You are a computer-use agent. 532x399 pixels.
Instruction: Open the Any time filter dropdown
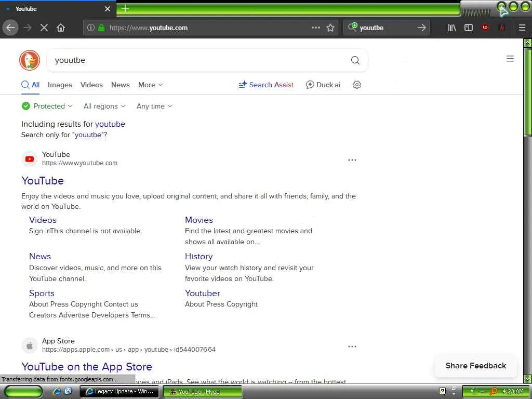coord(154,106)
